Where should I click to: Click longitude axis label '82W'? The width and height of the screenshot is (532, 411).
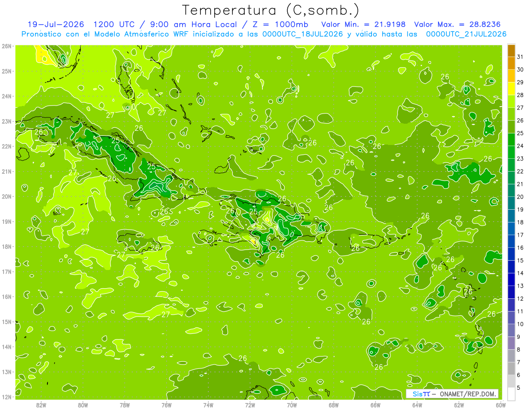[41, 405]
